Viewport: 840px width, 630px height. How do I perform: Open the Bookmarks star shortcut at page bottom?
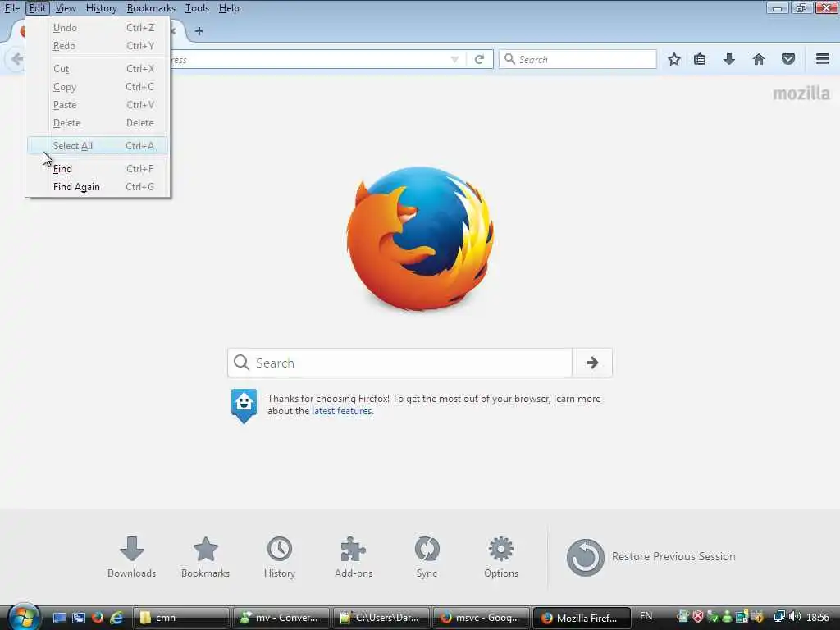[205, 557]
